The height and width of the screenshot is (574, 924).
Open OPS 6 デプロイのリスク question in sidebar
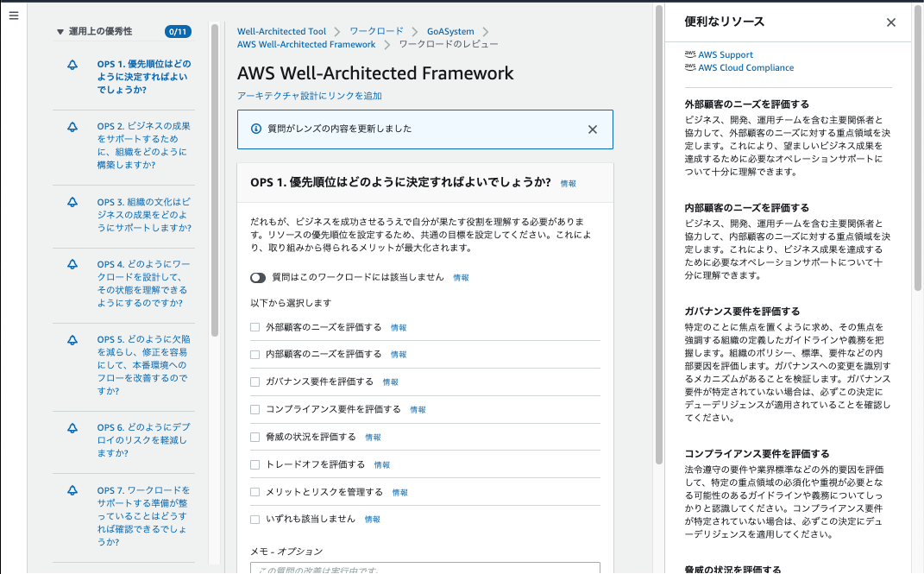(x=143, y=440)
